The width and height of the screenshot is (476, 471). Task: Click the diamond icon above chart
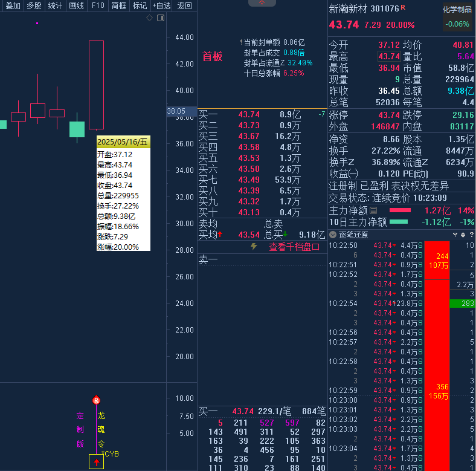(149, 18)
